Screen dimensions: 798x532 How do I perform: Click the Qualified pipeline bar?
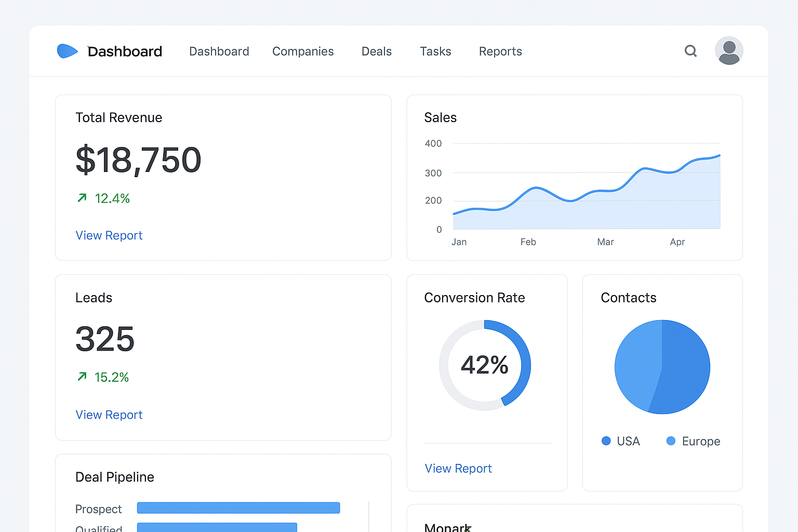pos(217,527)
